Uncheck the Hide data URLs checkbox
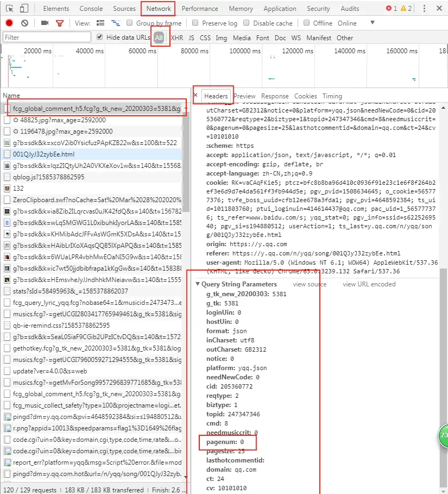 (x=100, y=37)
